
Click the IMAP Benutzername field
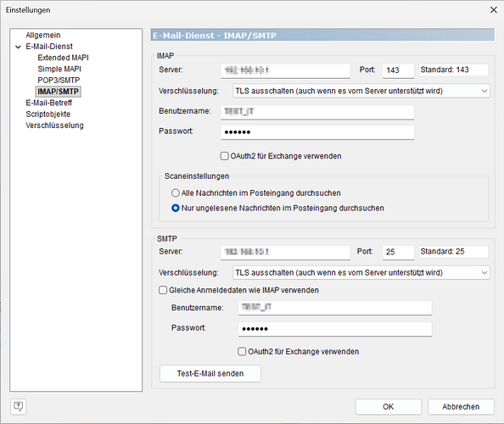(x=317, y=112)
